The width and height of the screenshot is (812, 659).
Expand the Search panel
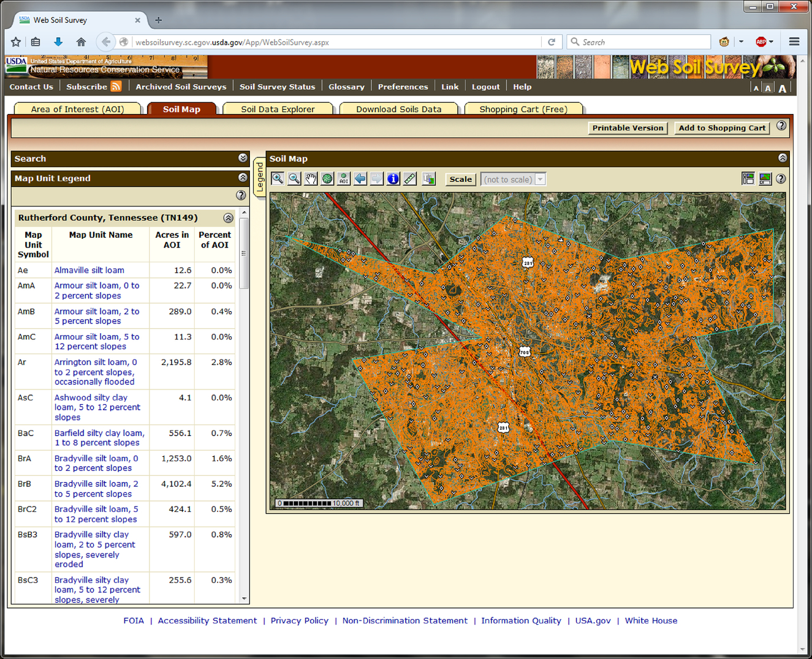pyautogui.click(x=243, y=158)
